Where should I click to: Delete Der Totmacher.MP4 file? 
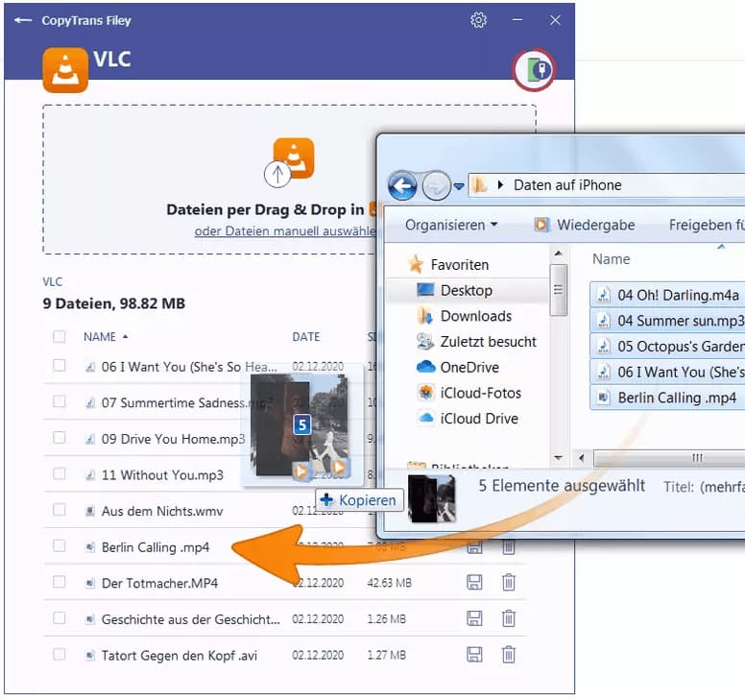click(509, 582)
